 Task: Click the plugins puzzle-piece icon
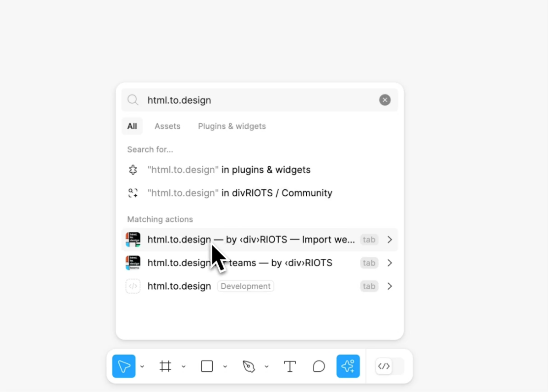click(133, 170)
